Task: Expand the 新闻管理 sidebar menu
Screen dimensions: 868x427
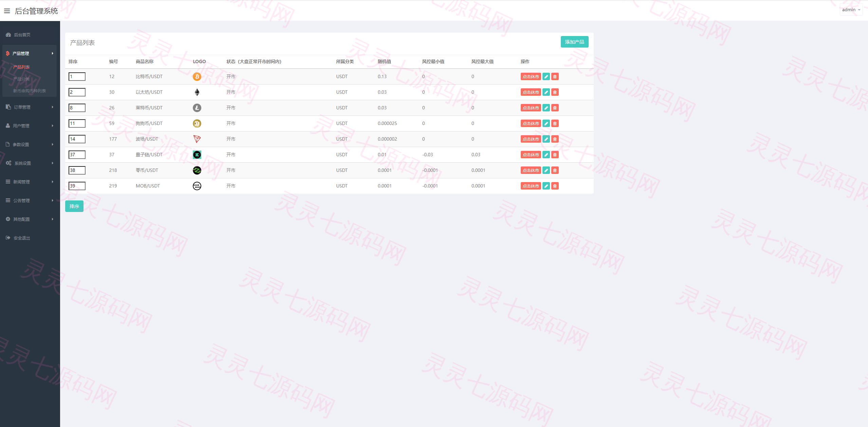Action: point(30,182)
